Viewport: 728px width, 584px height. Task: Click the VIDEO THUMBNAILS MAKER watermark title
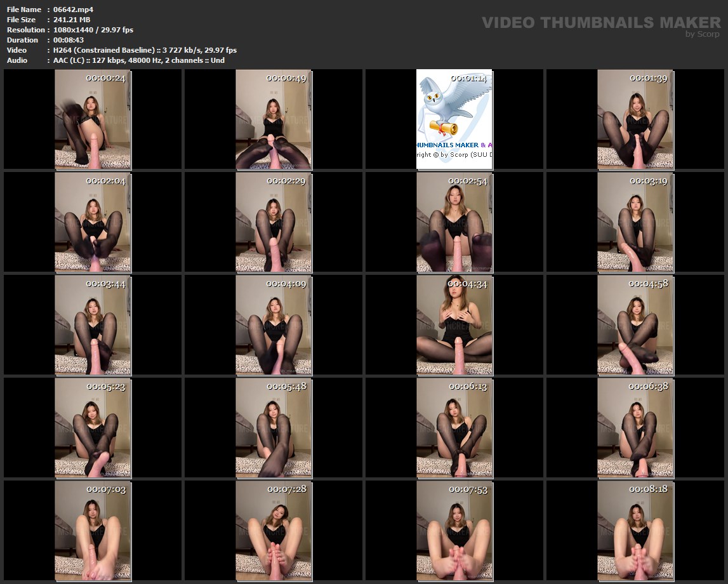pos(600,23)
